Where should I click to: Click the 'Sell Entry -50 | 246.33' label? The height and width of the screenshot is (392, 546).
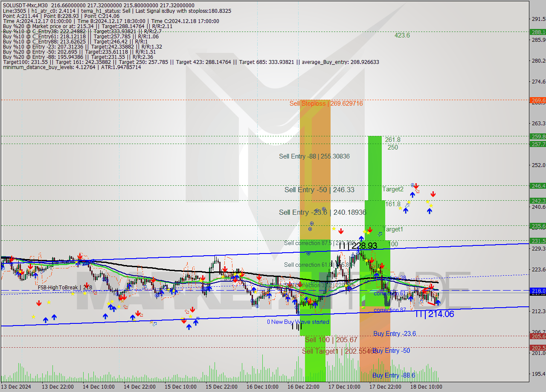coord(319,190)
